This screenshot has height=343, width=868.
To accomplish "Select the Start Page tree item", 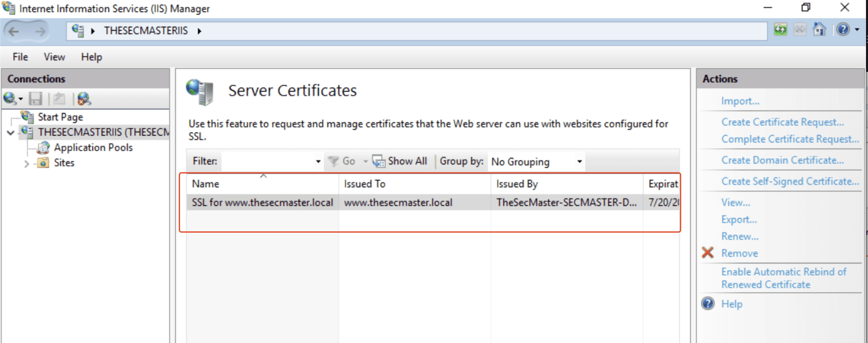I will (x=60, y=117).
